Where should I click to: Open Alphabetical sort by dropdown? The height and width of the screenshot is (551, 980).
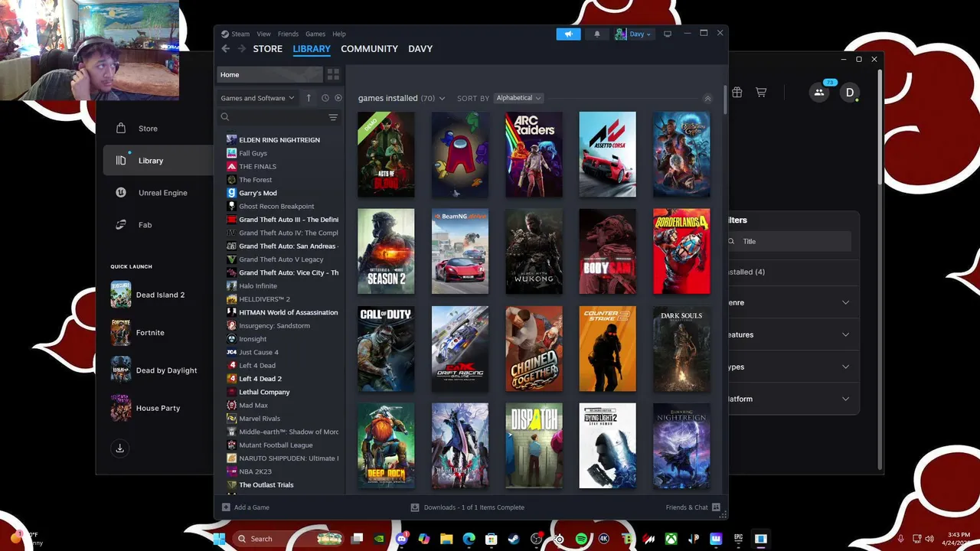[x=518, y=98]
